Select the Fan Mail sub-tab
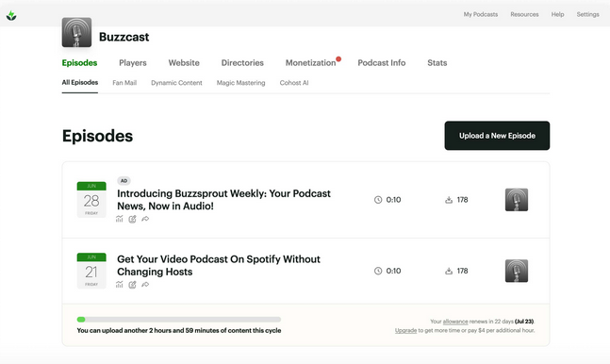610x364 pixels. 124,83
